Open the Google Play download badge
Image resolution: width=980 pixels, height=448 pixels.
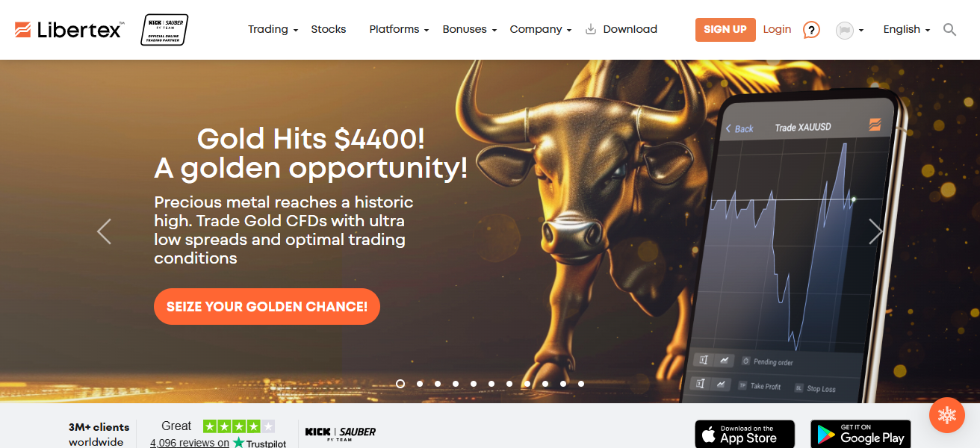point(860,435)
